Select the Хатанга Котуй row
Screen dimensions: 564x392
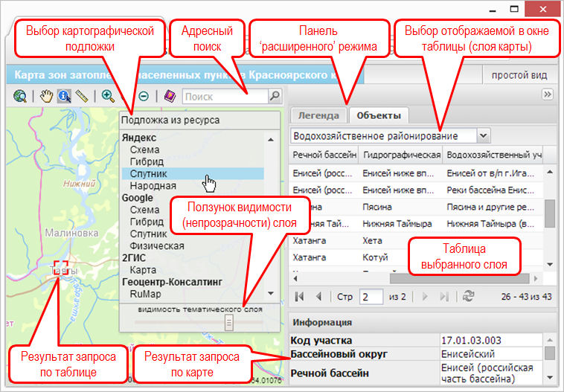(417, 257)
